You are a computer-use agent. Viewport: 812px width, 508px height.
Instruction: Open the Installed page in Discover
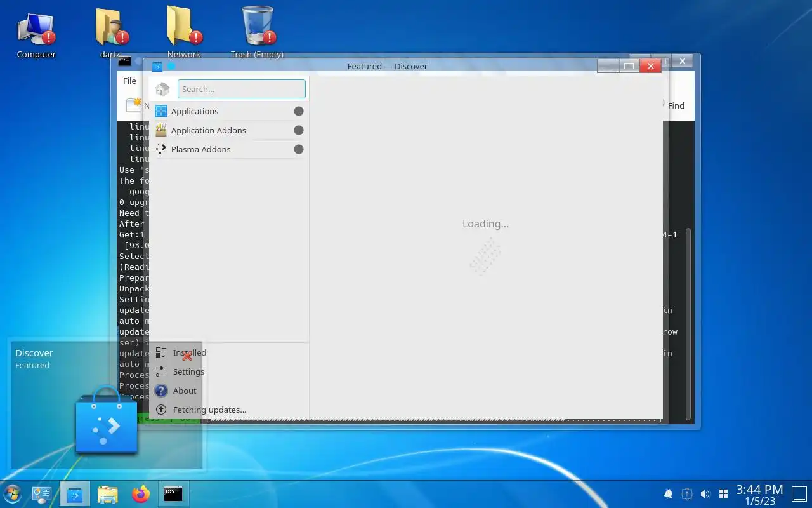(x=228, y=352)
